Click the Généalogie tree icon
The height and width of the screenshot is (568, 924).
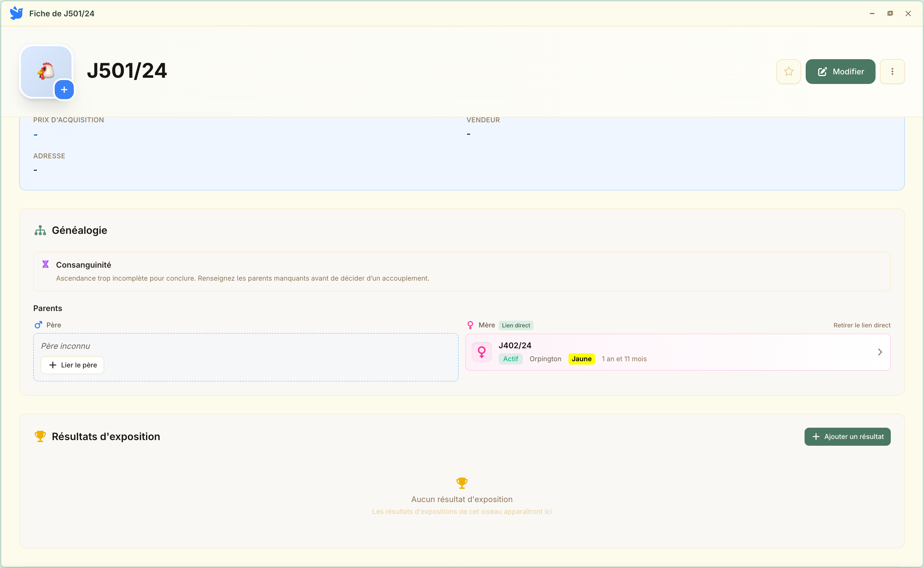click(40, 230)
